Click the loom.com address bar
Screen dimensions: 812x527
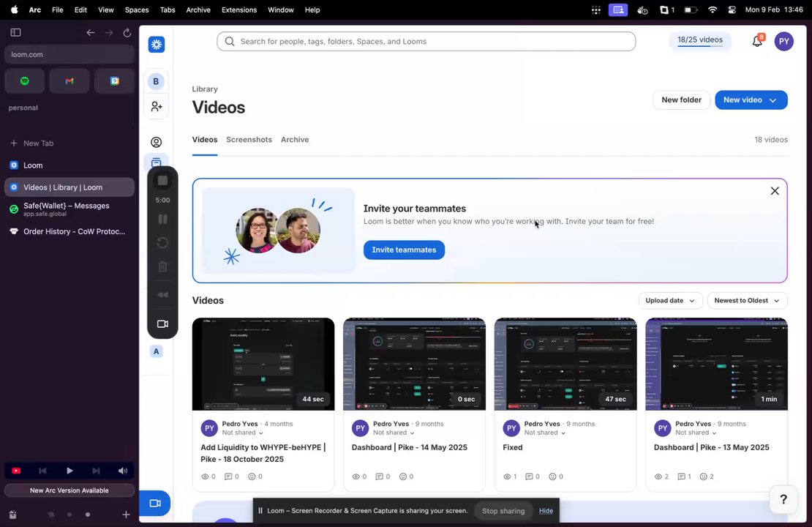coord(69,54)
